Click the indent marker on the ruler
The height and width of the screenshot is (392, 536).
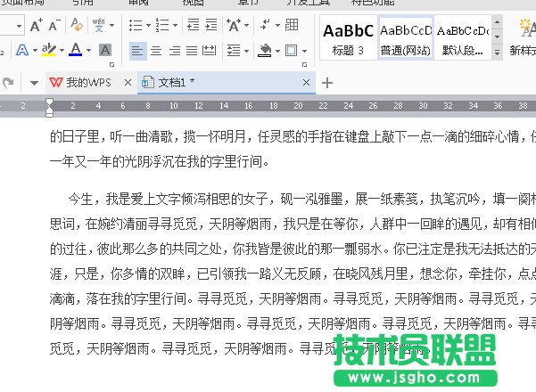click(x=49, y=108)
